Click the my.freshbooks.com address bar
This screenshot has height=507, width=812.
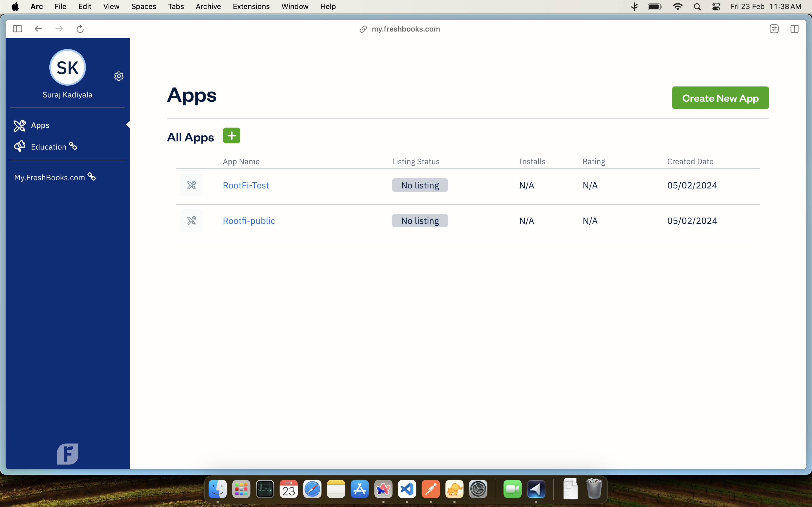pos(405,29)
